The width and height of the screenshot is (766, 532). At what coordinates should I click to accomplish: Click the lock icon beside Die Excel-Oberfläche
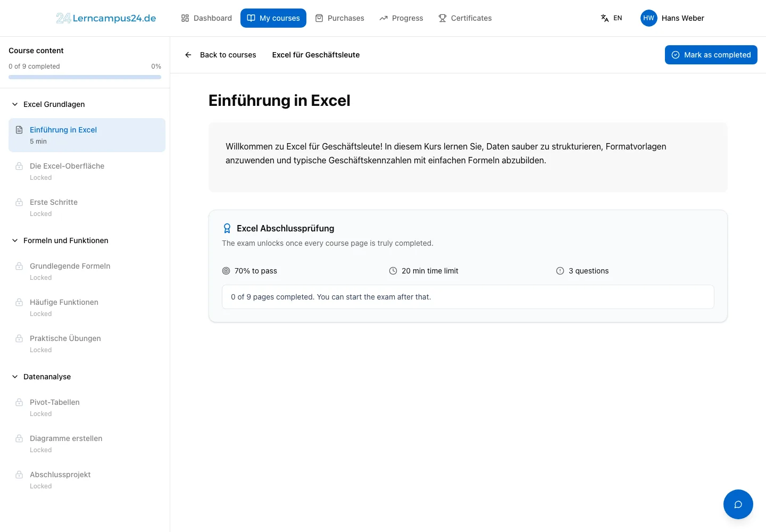coord(19,166)
